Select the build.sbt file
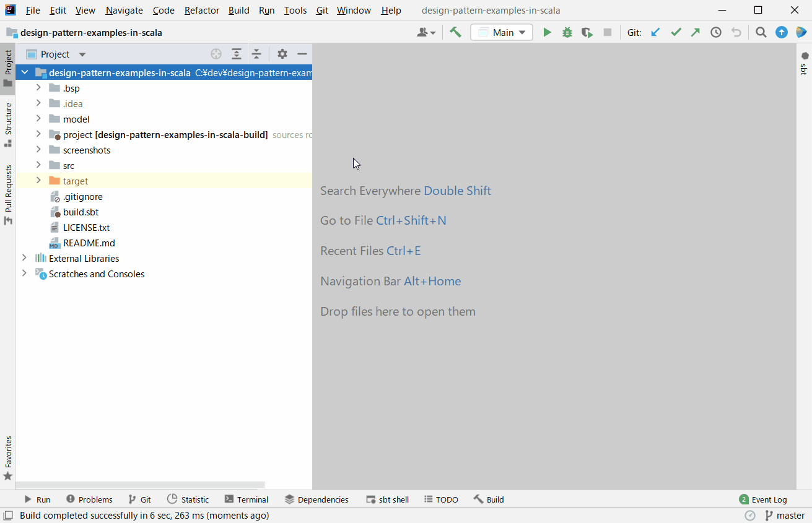Image resolution: width=812 pixels, height=523 pixels. pyautogui.click(x=81, y=212)
